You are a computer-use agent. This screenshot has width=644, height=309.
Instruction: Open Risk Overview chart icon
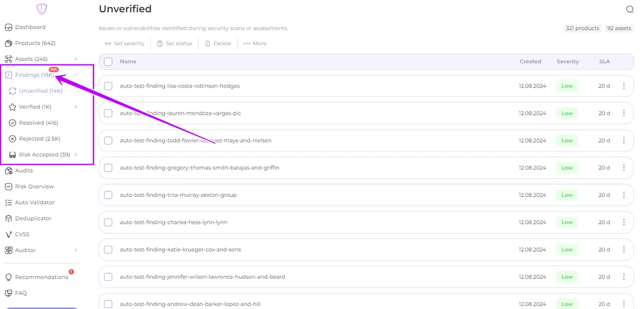[9, 187]
